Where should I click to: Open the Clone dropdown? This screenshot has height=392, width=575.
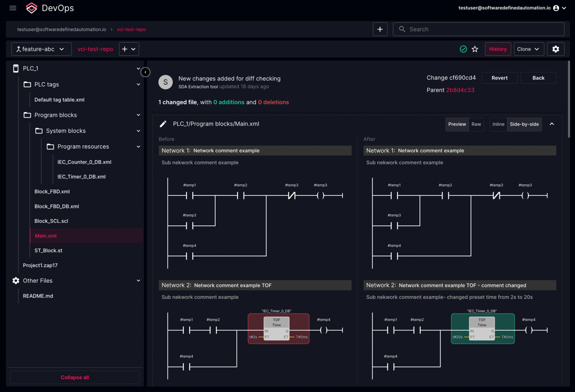tap(528, 49)
